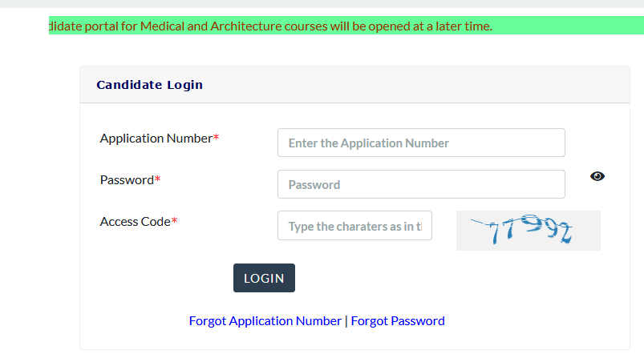Open the Forgot Application Number link
The width and height of the screenshot is (644, 354).
coord(265,321)
